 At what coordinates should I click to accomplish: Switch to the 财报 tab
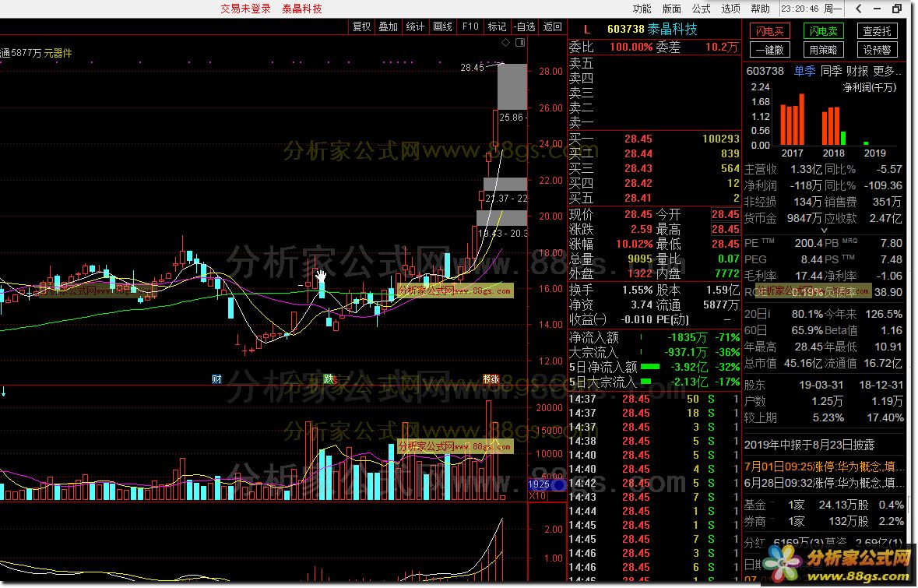coord(857,71)
